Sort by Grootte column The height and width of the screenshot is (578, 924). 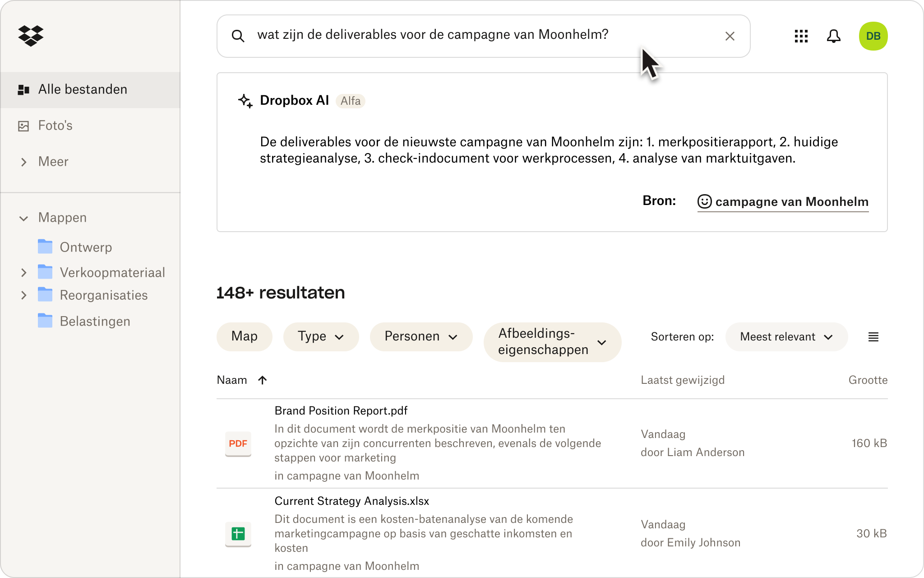868,380
